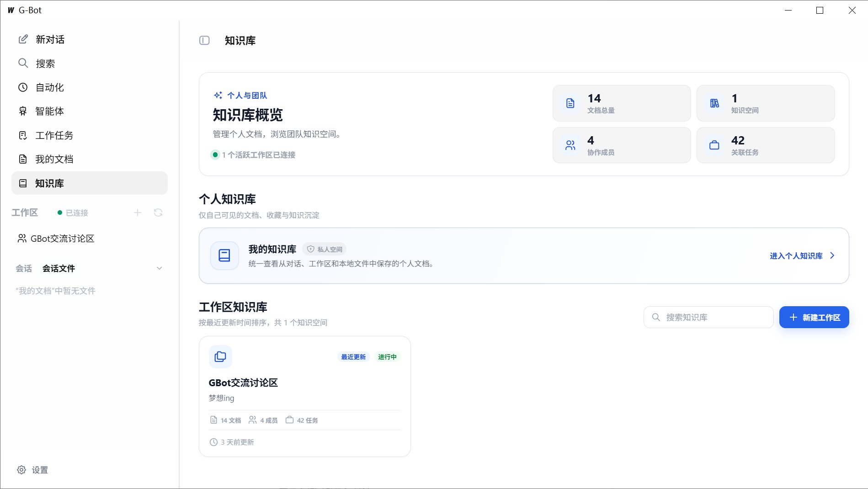Screen dimensions: 868x489
Task: Go to 自动化 in the sidebar
Action: 90,87
